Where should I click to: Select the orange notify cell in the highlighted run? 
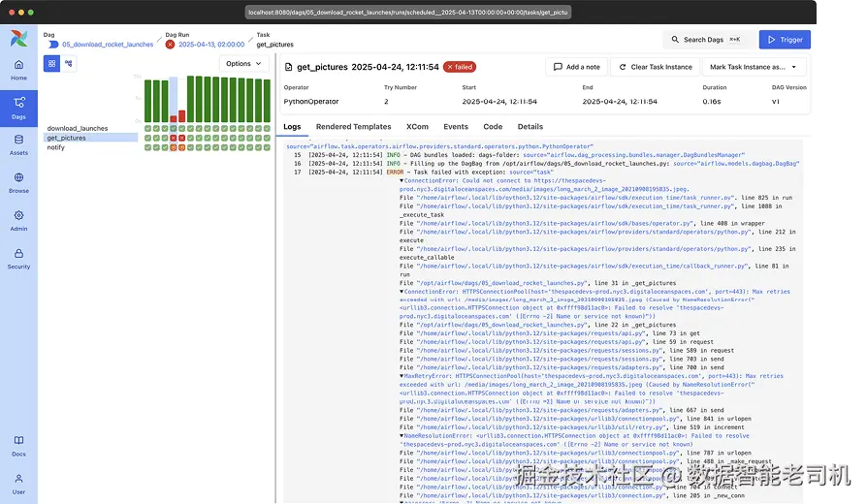tap(173, 147)
